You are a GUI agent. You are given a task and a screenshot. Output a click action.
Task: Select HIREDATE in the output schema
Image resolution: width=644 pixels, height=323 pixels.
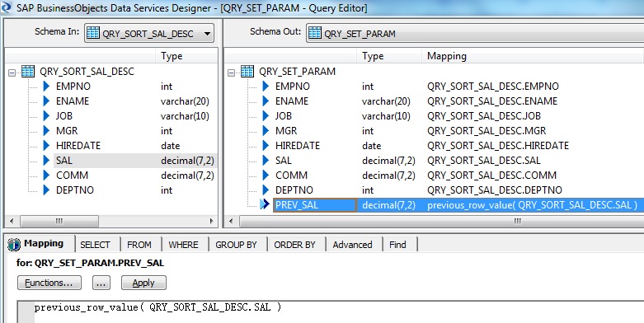click(298, 146)
